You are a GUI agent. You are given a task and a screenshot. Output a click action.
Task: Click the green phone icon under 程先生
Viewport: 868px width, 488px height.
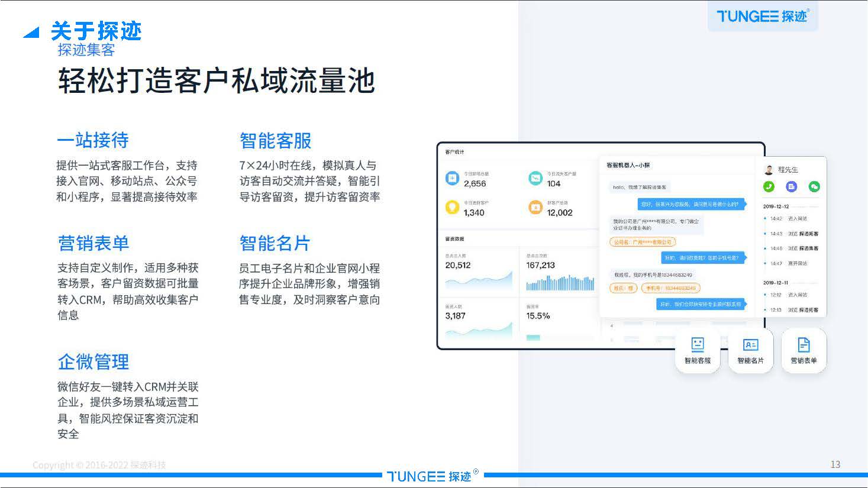click(769, 186)
